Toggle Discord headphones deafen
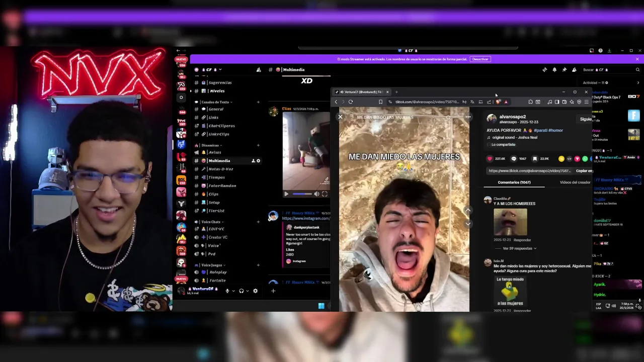644x362 pixels. point(242,291)
